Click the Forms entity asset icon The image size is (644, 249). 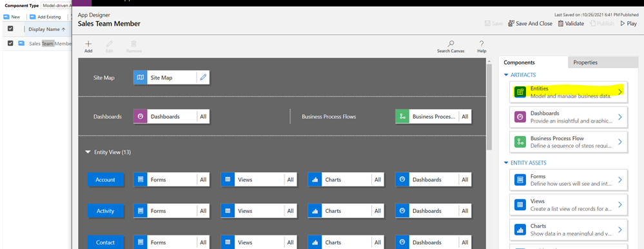[520, 180]
